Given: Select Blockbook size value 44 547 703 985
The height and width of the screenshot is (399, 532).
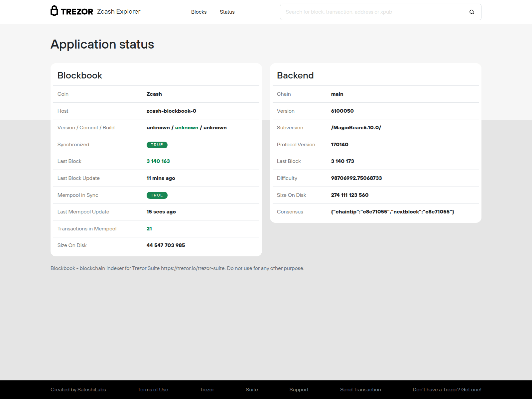Looking at the screenshot, I should coord(166,245).
